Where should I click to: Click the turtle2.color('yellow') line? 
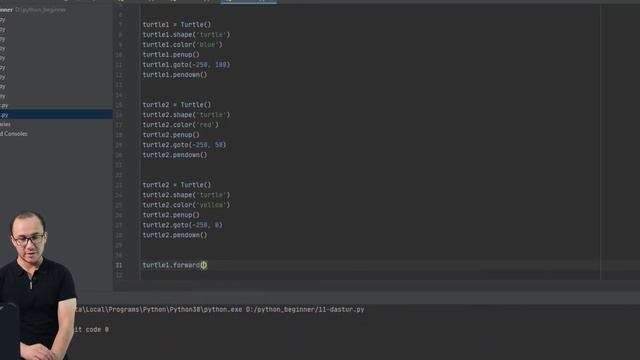[186, 205]
